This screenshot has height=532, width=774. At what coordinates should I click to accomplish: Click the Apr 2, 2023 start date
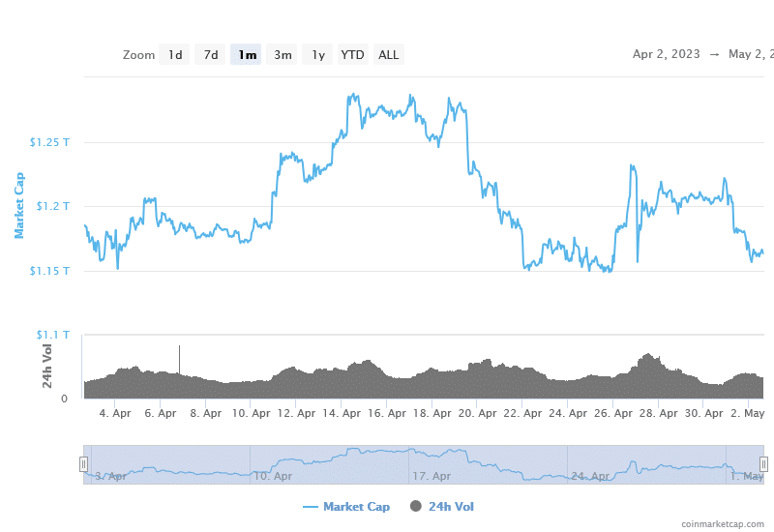click(666, 54)
